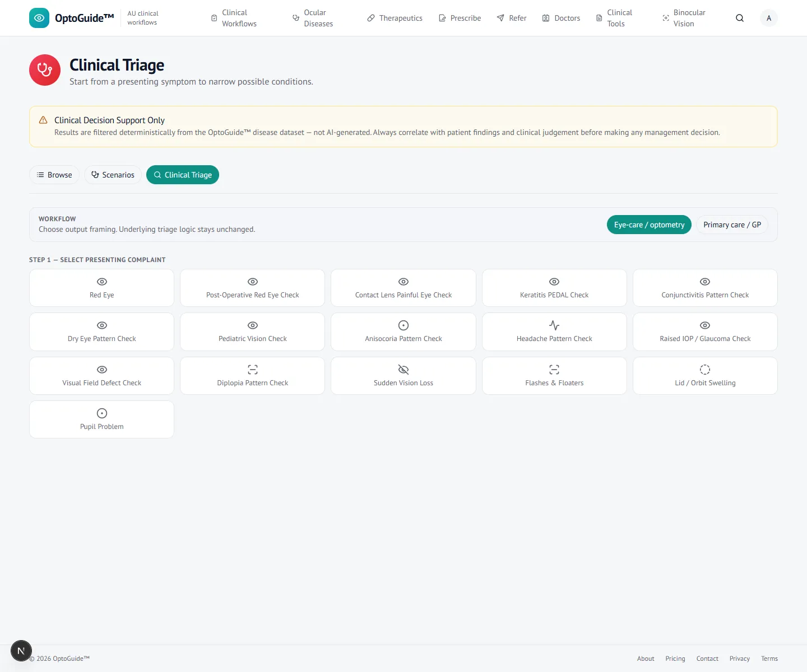
Task: Open Binocular Vision in top navigation
Action: pyautogui.click(x=684, y=18)
